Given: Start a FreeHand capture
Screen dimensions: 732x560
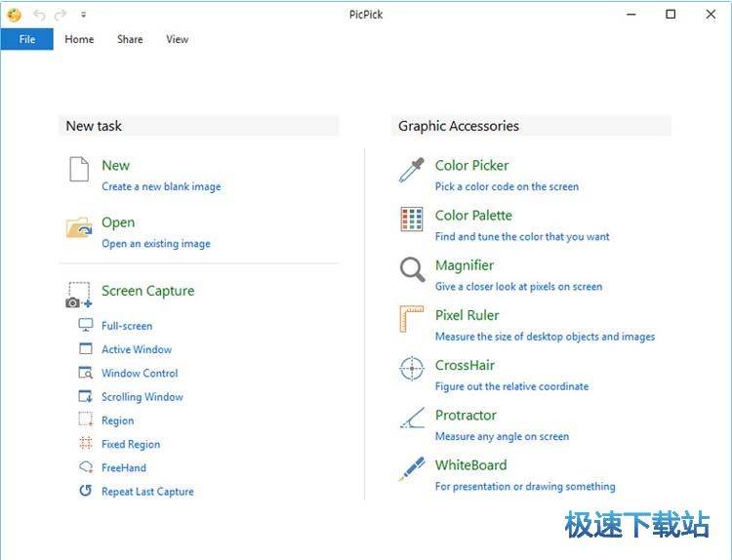Looking at the screenshot, I should tap(124, 468).
